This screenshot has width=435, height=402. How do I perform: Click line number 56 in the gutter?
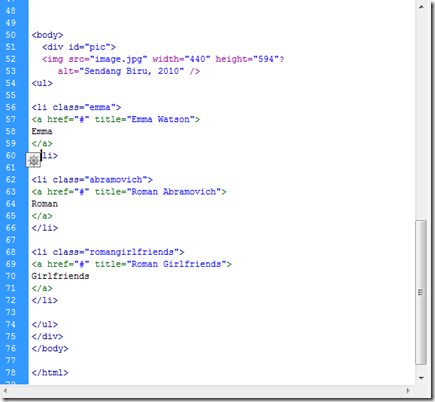tap(11, 107)
